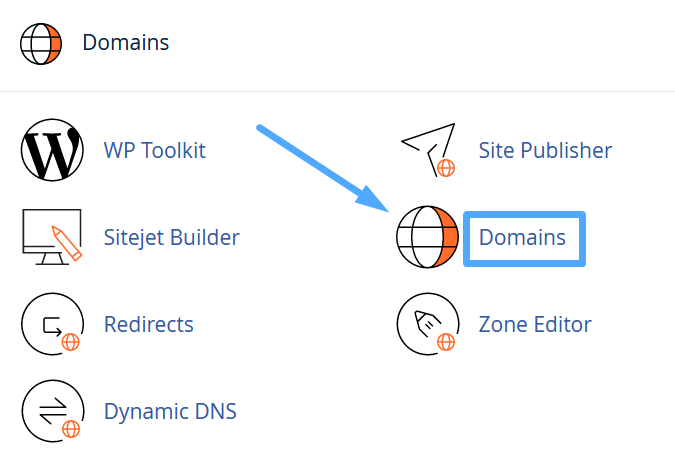Screen dimensions: 675x468
Task: Go to the Site Publisher link
Action: 545,151
